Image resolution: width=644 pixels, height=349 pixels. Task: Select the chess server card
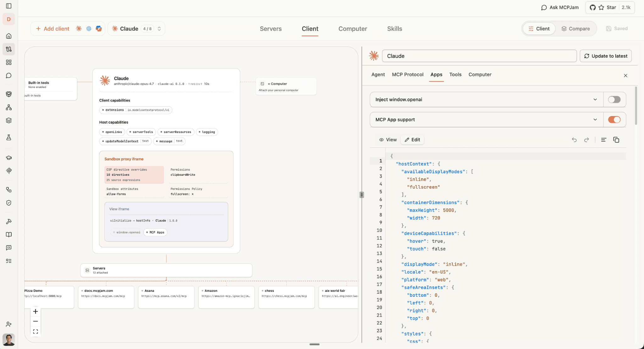point(286,297)
